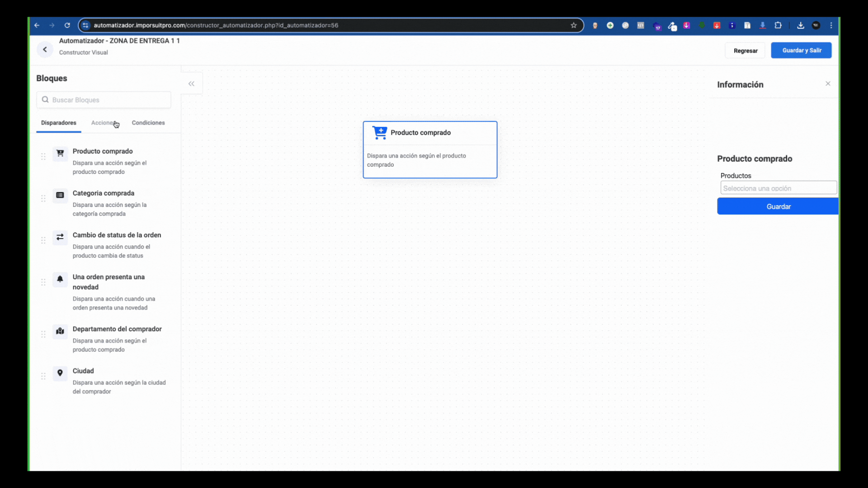The height and width of the screenshot is (488, 868).
Task: Collapse the Bloques sidebar with double chevron
Action: (191, 84)
